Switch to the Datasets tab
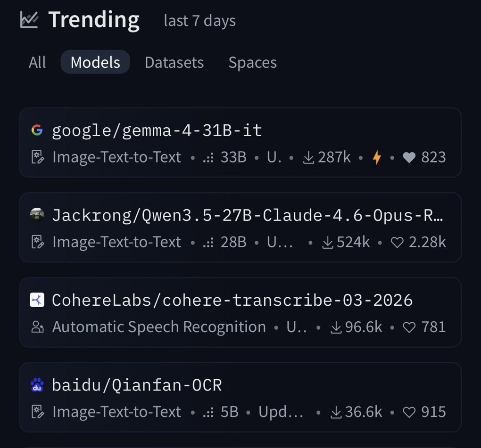The width and height of the screenshot is (481, 448). click(x=174, y=62)
